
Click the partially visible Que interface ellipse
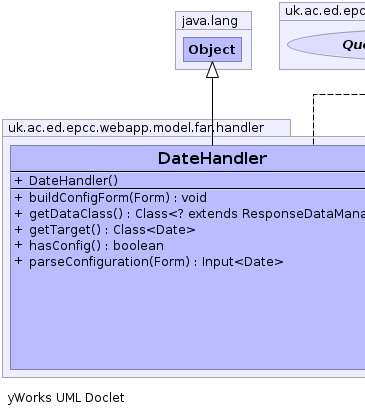pos(326,45)
